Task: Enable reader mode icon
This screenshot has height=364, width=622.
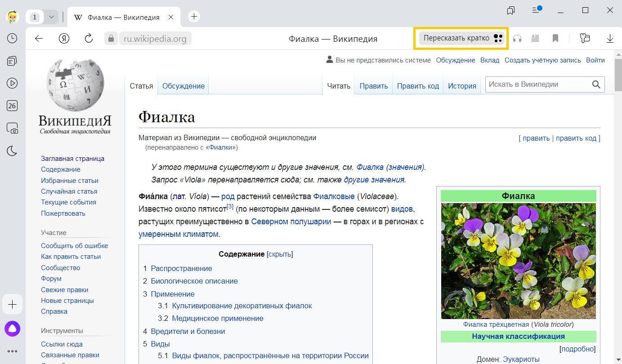Action: point(535,38)
